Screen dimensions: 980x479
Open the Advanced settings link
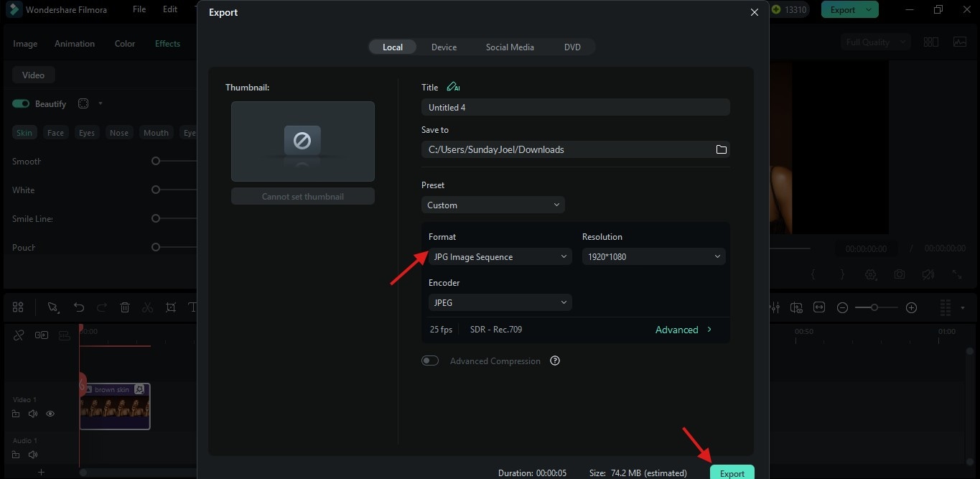pos(683,330)
